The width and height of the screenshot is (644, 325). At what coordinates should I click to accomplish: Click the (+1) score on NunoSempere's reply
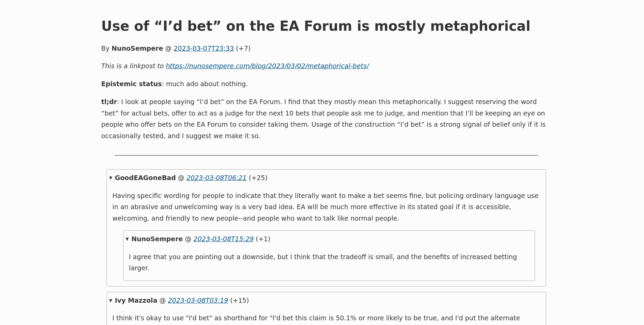pos(263,239)
